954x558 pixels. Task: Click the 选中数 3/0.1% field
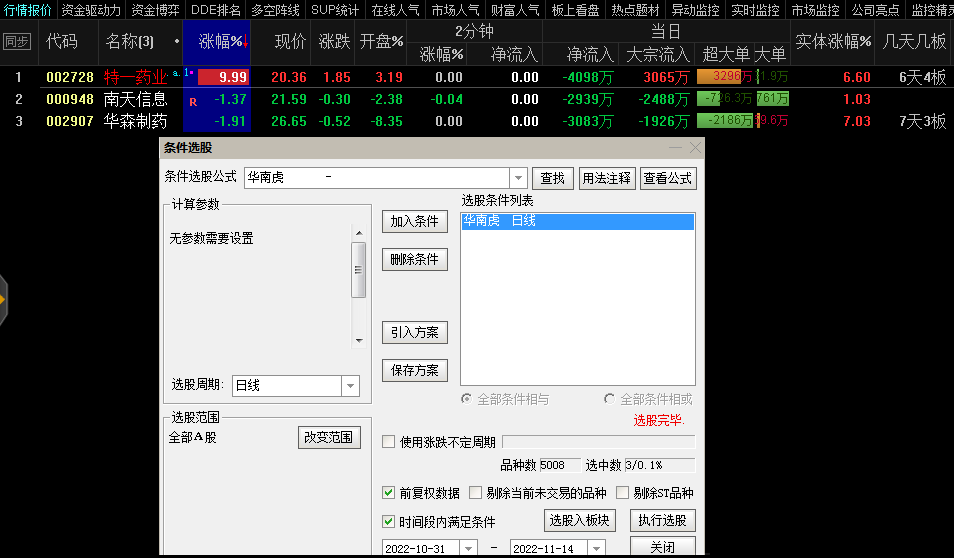click(x=660, y=465)
